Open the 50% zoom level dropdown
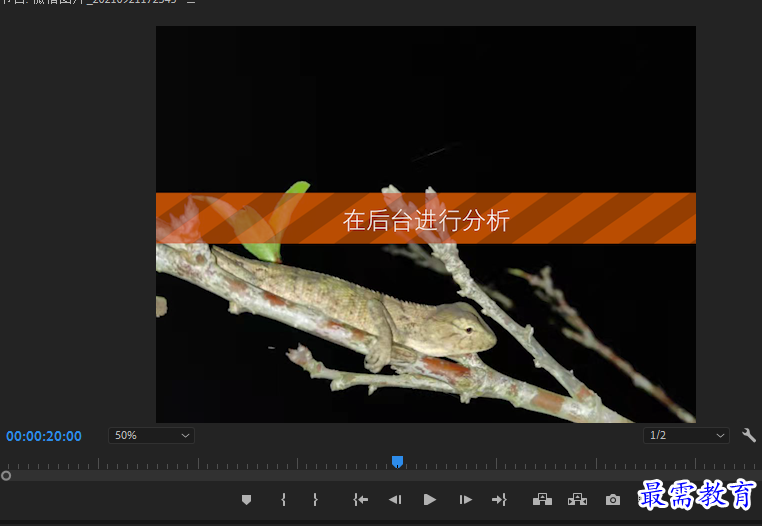This screenshot has width=762, height=526. (151, 435)
